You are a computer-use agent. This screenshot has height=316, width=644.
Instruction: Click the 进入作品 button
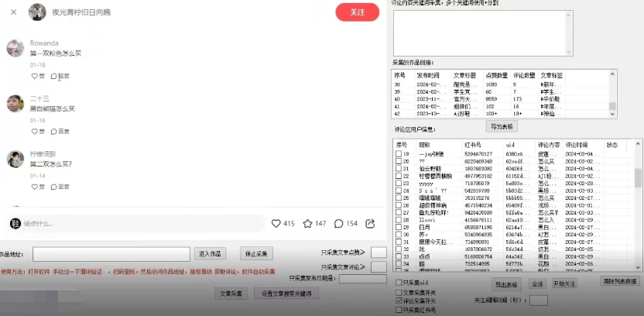pyautogui.click(x=211, y=254)
